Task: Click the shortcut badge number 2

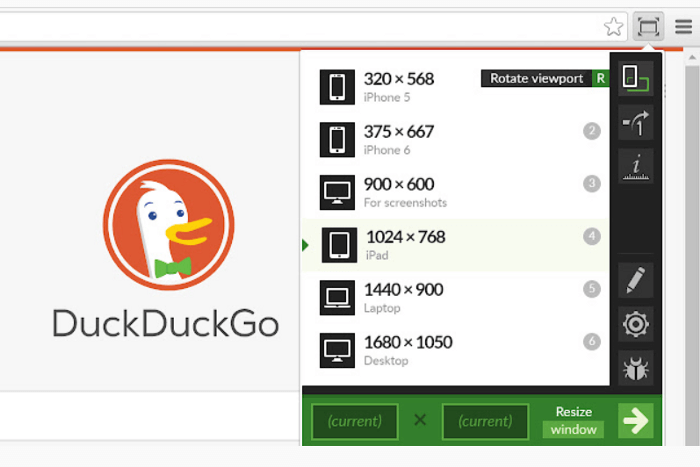Action: (592, 131)
